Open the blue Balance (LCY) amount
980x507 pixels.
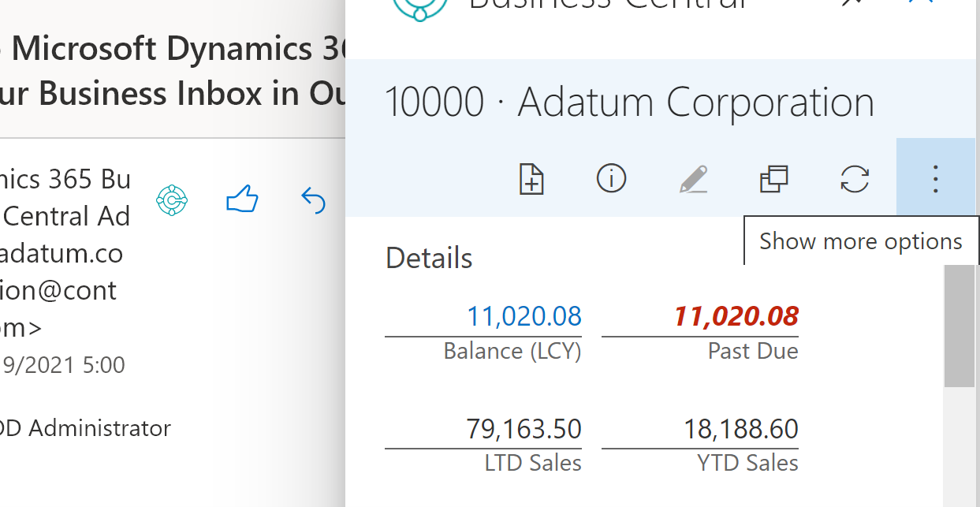(x=524, y=317)
